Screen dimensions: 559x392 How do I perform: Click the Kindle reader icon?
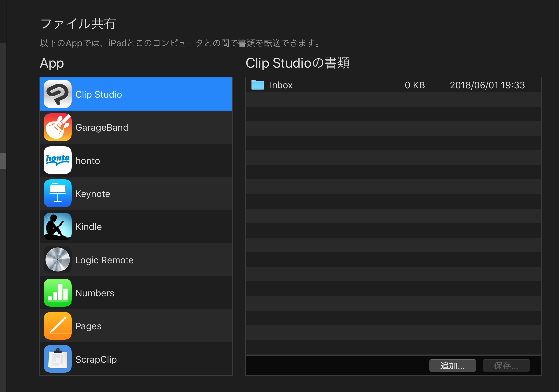click(x=58, y=226)
